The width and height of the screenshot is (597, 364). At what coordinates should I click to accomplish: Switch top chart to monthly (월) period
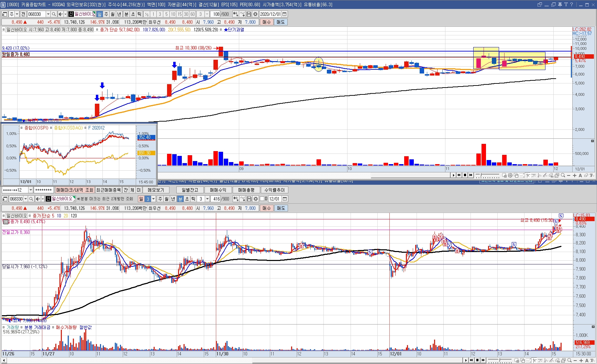(112, 14)
